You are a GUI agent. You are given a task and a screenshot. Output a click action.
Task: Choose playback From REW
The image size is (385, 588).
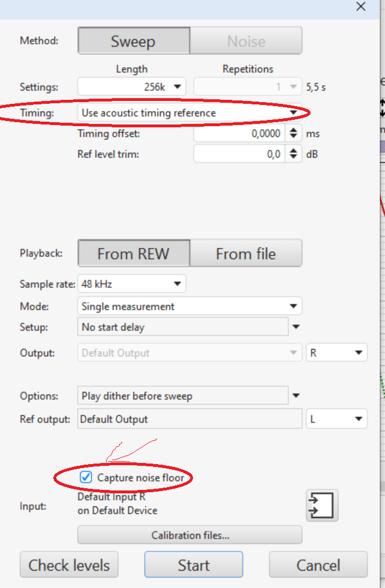pos(133,254)
